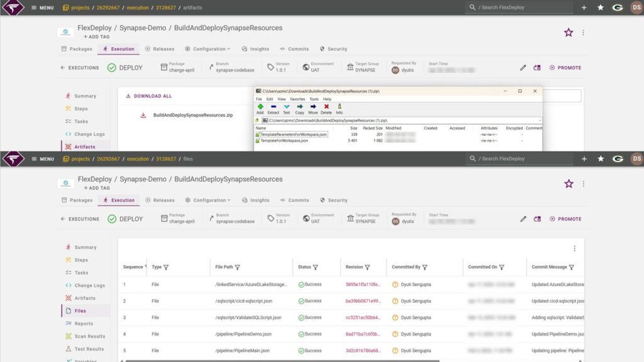Switch to Insights tab in artifacts view
Image resolution: width=644 pixels, height=362 pixels.
click(x=255, y=49)
